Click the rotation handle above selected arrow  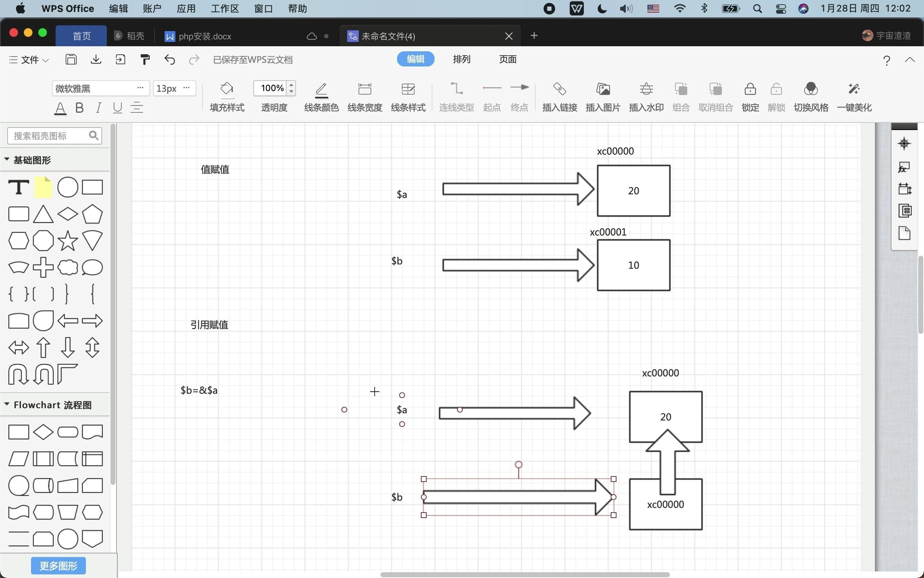519,465
